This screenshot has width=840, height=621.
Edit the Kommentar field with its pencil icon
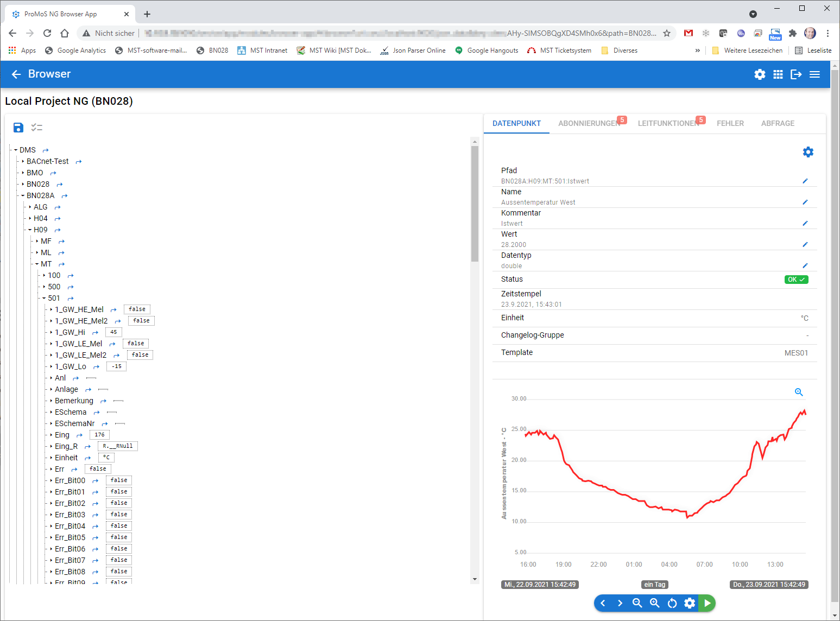click(x=805, y=223)
